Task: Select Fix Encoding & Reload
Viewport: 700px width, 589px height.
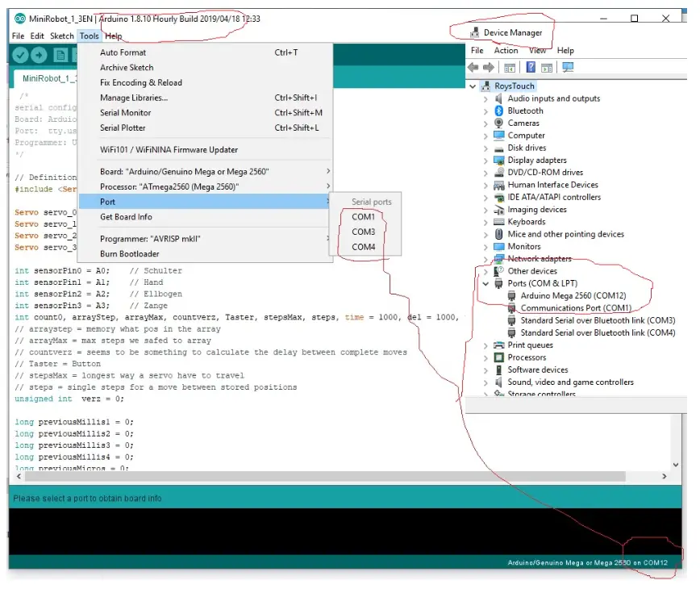Action: pos(206,82)
